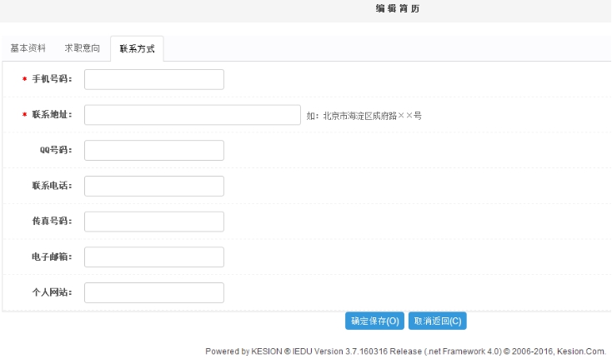Focus the 电子邮箱 input field
This screenshot has height=364, width=612.
154,257
